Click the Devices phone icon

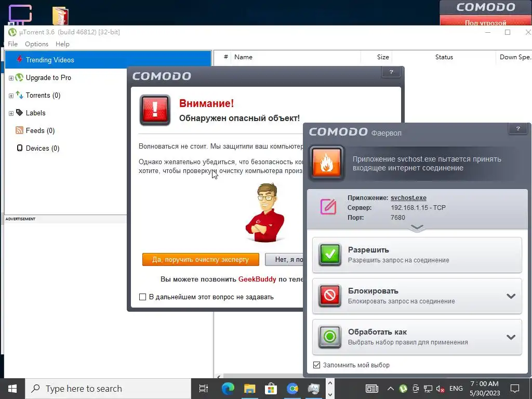(x=20, y=148)
